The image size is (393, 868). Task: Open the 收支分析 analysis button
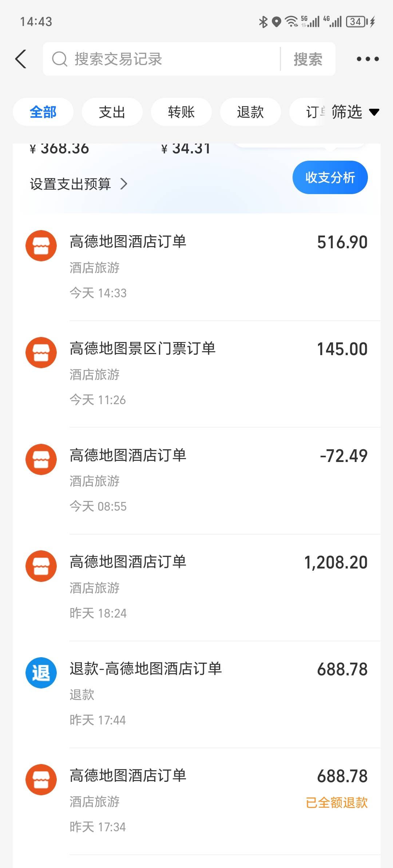pyautogui.click(x=330, y=177)
